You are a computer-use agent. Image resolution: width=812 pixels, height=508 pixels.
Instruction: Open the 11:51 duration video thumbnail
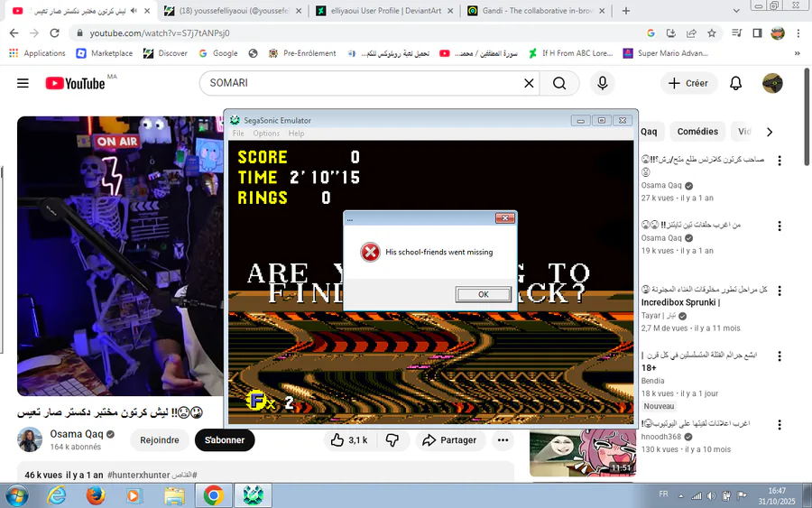(583, 453)
